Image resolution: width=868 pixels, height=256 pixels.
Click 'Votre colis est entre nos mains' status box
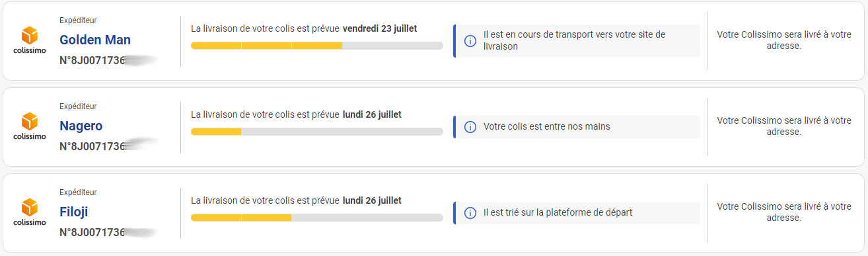[x=577, y=127]
